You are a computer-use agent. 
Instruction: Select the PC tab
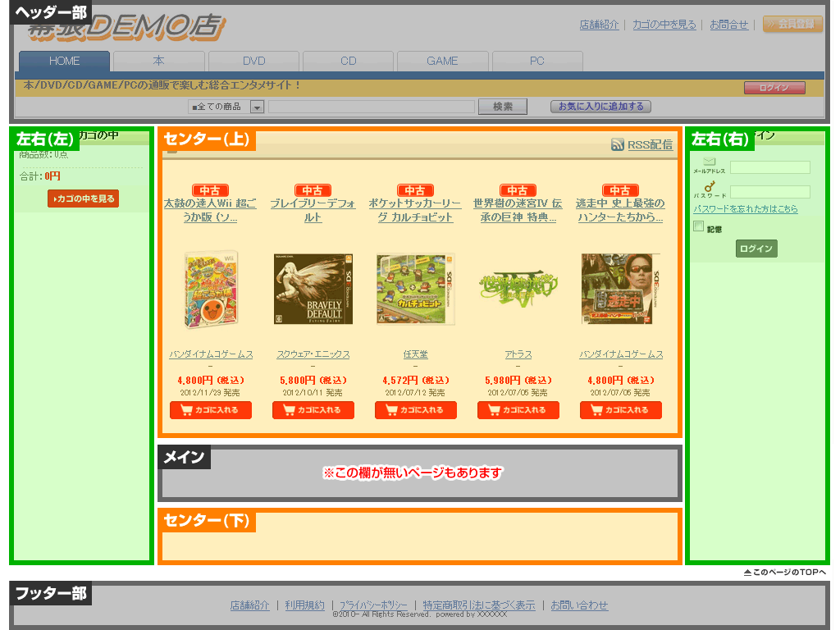[537, 61]
